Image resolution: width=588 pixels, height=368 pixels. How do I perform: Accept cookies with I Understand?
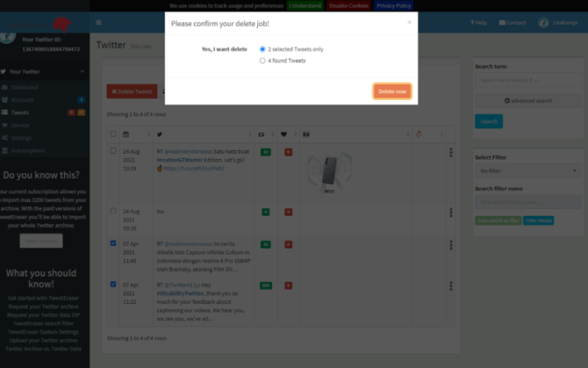coord(305,6)
